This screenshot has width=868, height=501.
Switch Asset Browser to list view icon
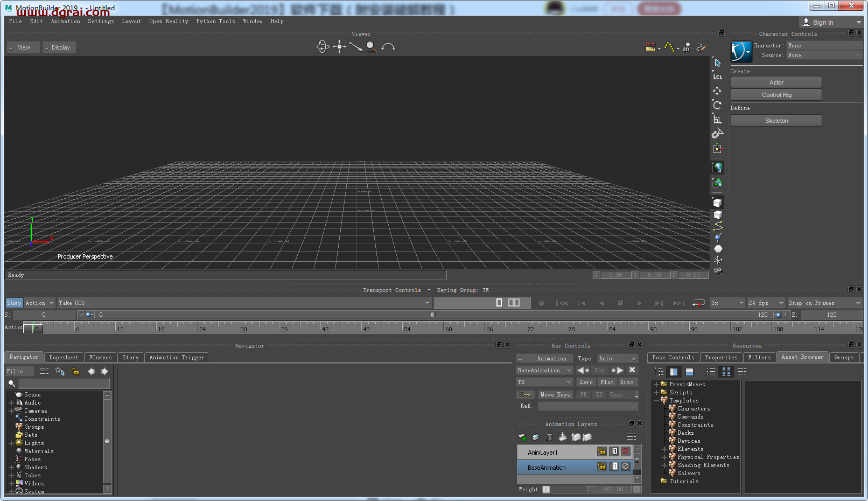[x=711, y=372]
